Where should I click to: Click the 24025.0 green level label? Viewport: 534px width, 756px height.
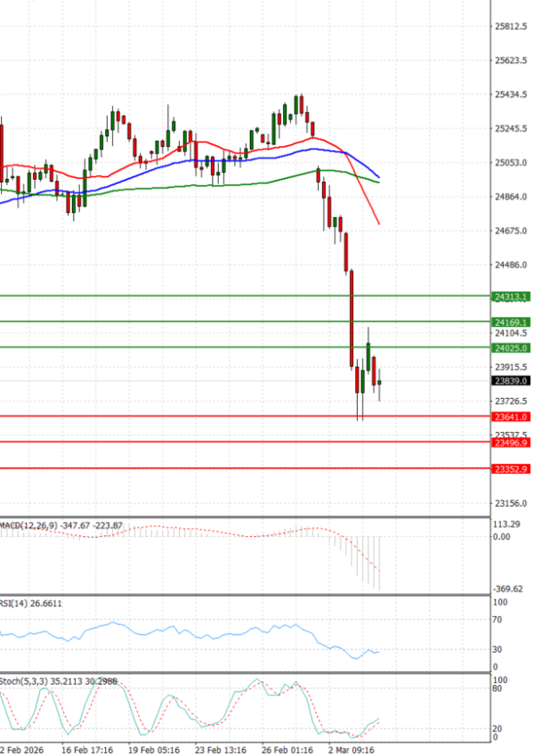(x=511, y=347)
